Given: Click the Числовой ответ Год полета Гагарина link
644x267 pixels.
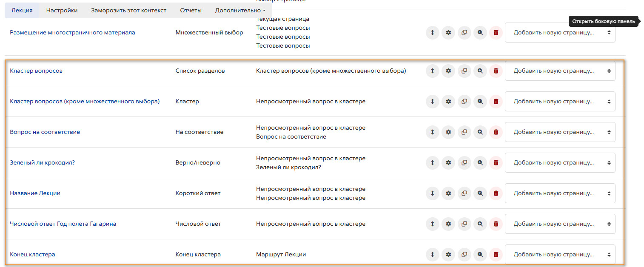Looking at the screenshot, I should click(x=63, y=224).
